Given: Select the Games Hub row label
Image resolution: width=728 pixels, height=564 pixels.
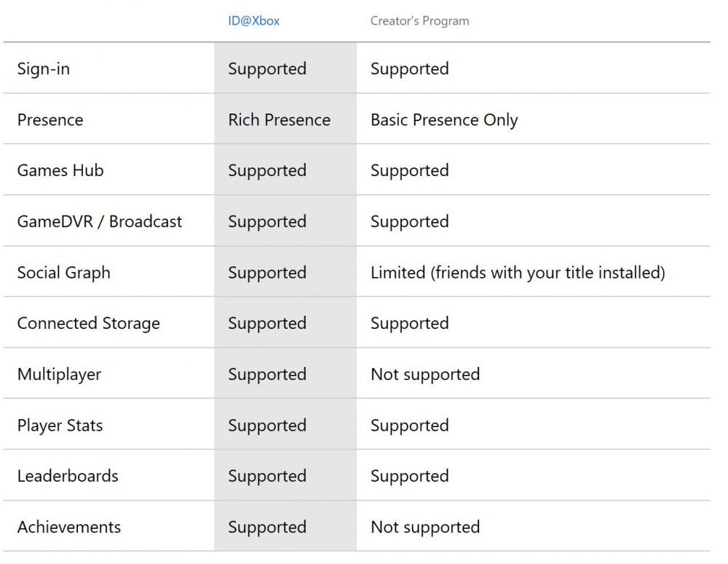Looking at the screenshot, I should (x=60, y=170).
